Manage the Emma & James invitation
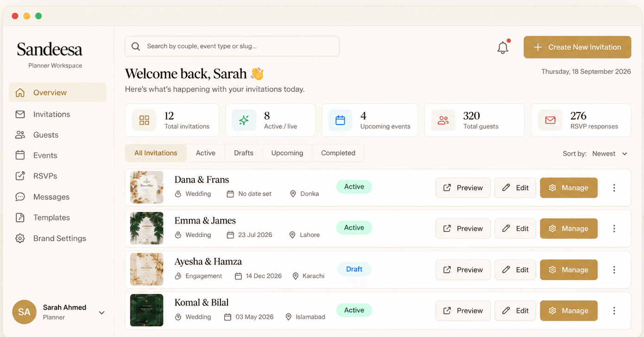Viewport: 644px width, 337px height. 568,229
